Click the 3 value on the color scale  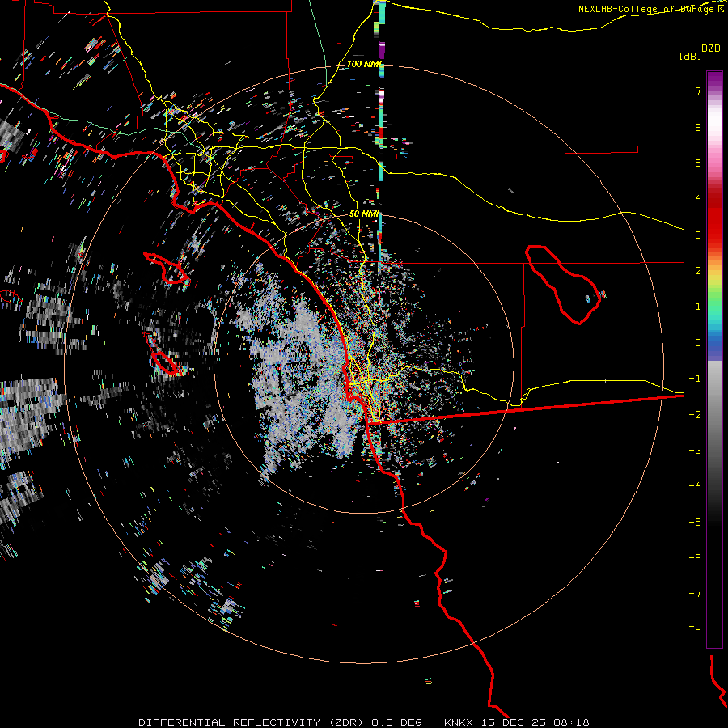point(698,235)
